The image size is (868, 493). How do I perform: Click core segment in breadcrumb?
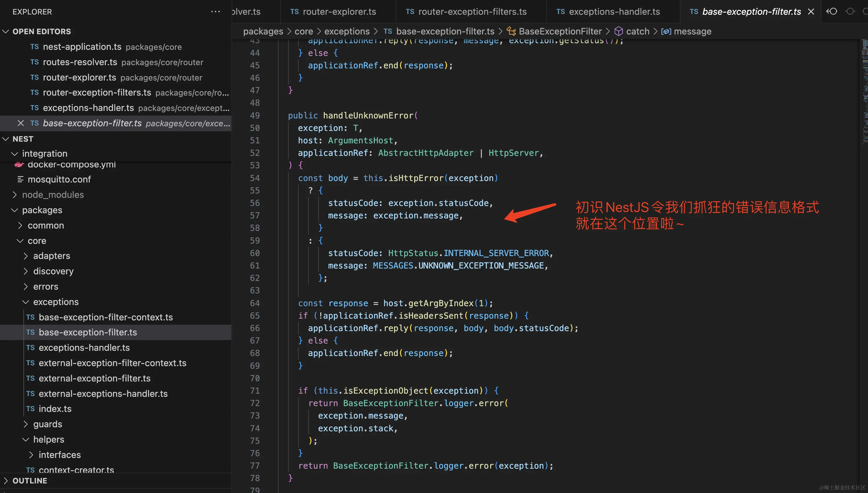pos(303,31)
